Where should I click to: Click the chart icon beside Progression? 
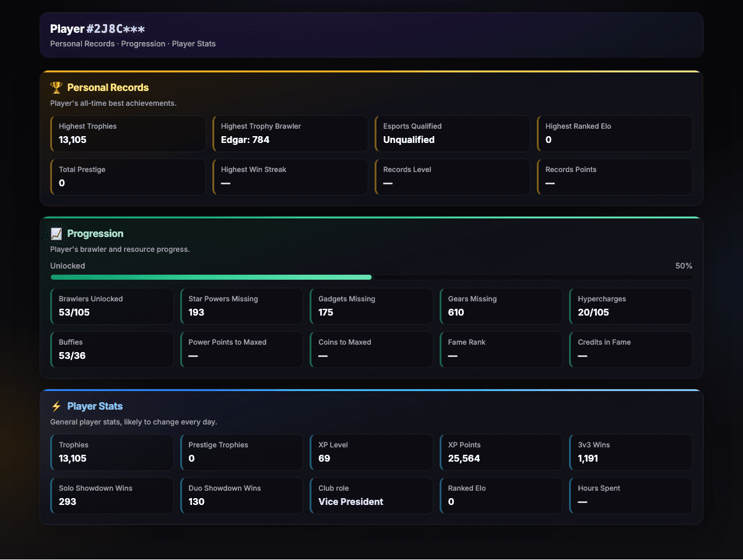coord(56,233)
